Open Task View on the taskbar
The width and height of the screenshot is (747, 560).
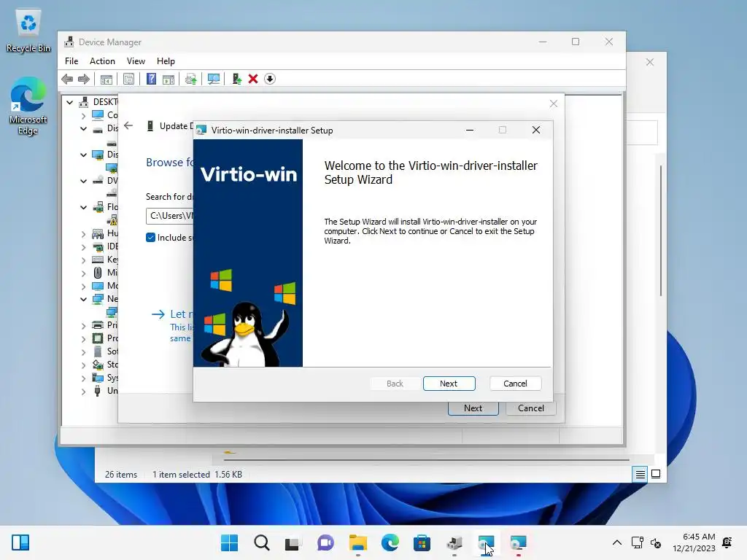[x=292, y=542]
